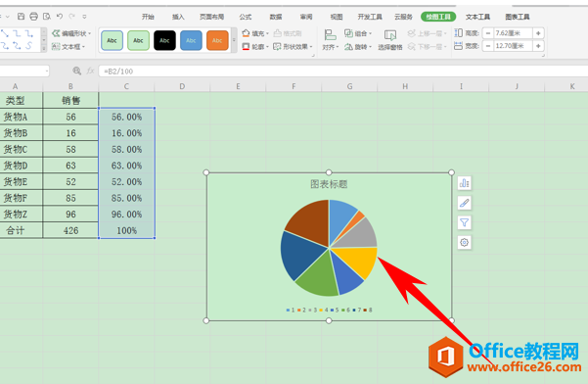Click the chart style brush button
This screenshot has width=588, height=384.
click(x=465, y=203)
